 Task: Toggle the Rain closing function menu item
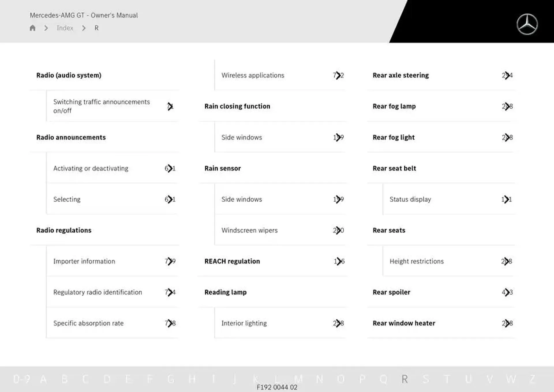pyautogui.click(x=237, y=106)
